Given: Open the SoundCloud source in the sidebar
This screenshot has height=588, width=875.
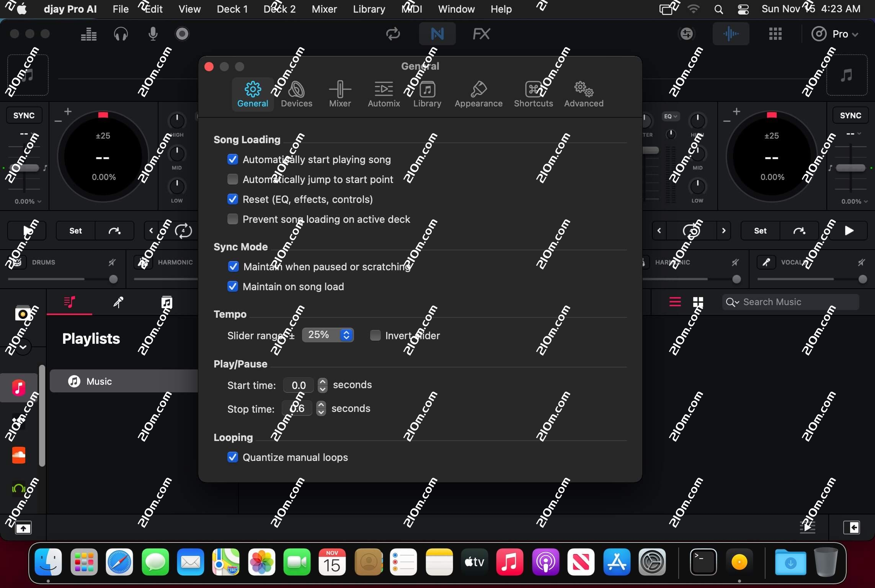Looking at the screenshot, I should pyautogui.click(x=18, y=456).
